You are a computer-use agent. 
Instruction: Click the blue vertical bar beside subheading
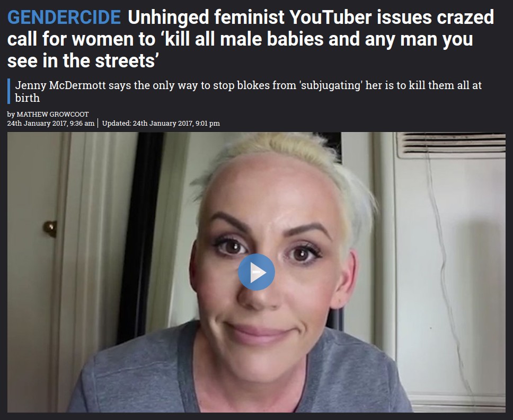(9, 91)
